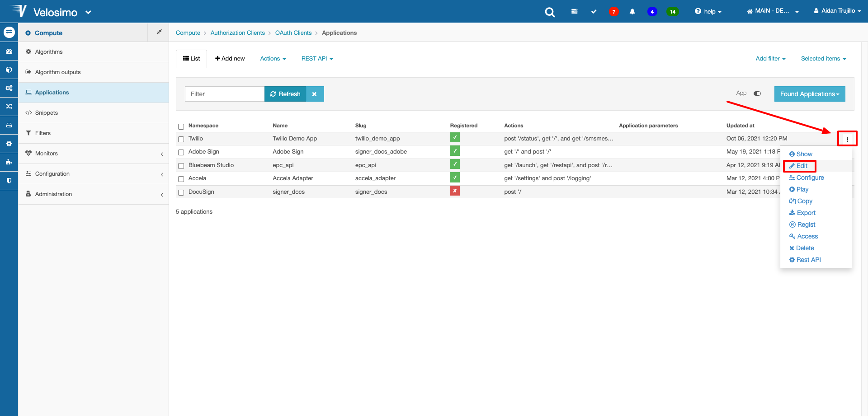Image resolution: width=868 pixels, height=416 pixels.
Task: Open the green badge showing 14
Action: click(672, 12)
